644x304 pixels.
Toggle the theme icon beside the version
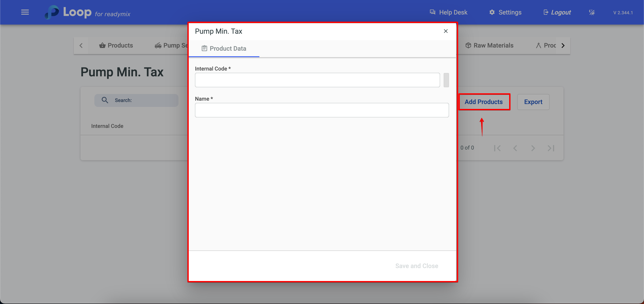coord(592,12)
